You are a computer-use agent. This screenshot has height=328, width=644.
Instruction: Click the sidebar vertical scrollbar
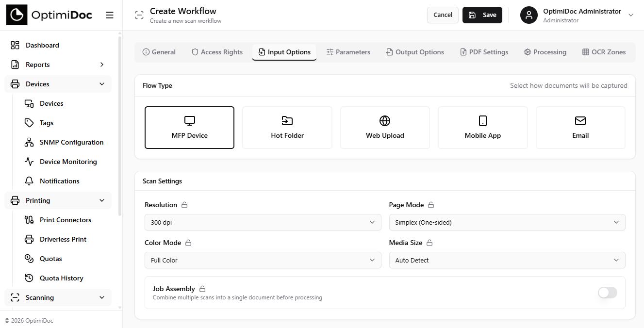[x=120, y=126]
